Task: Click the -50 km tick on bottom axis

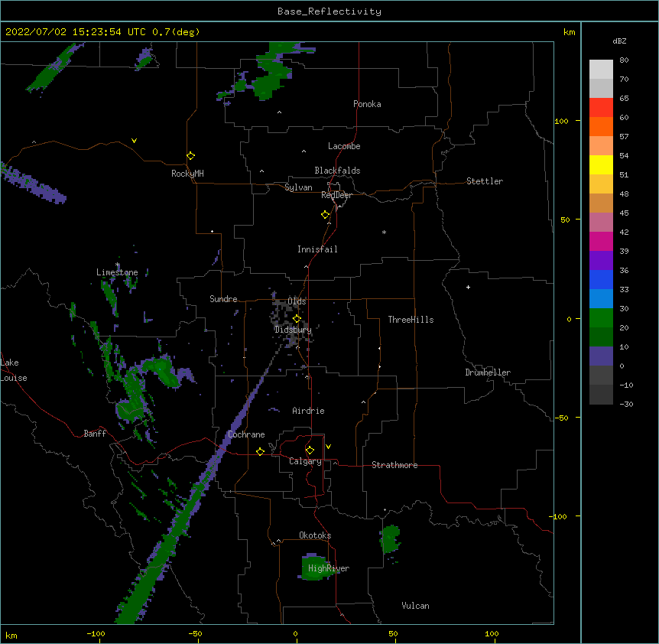Action: point(195,633)
